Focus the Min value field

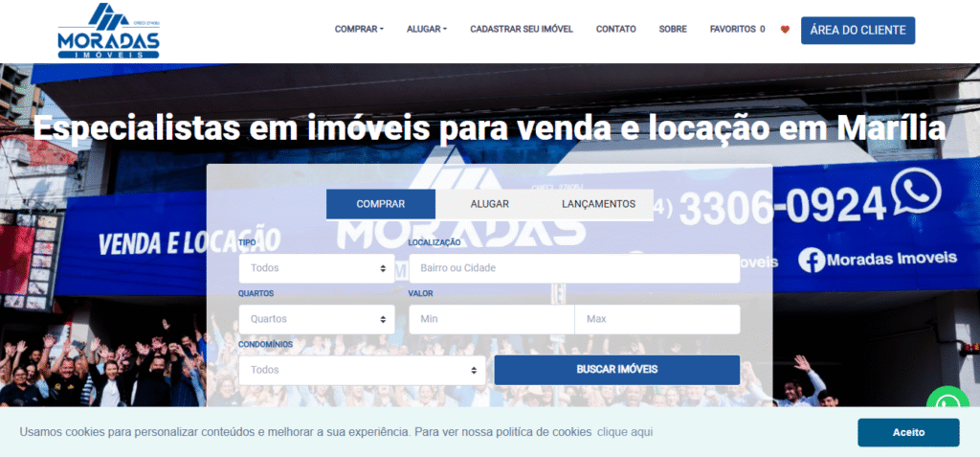491,319
